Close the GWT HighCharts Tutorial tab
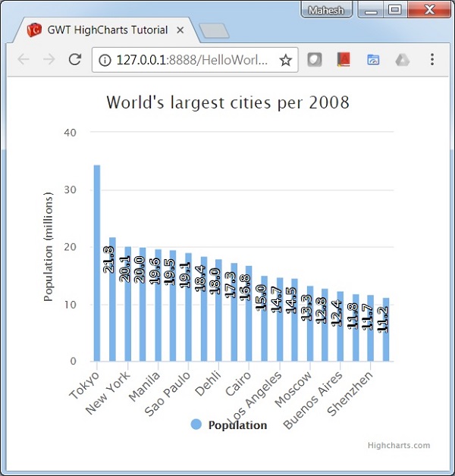This screenshot has width=455, height=476. point(180,30)
